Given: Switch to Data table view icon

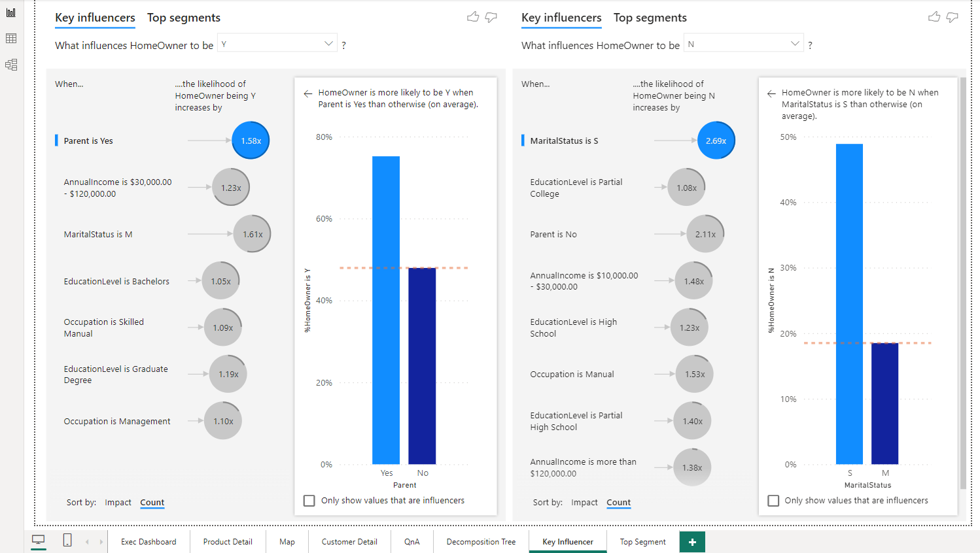Looking at the screenshot, I should tap(11, 39).
